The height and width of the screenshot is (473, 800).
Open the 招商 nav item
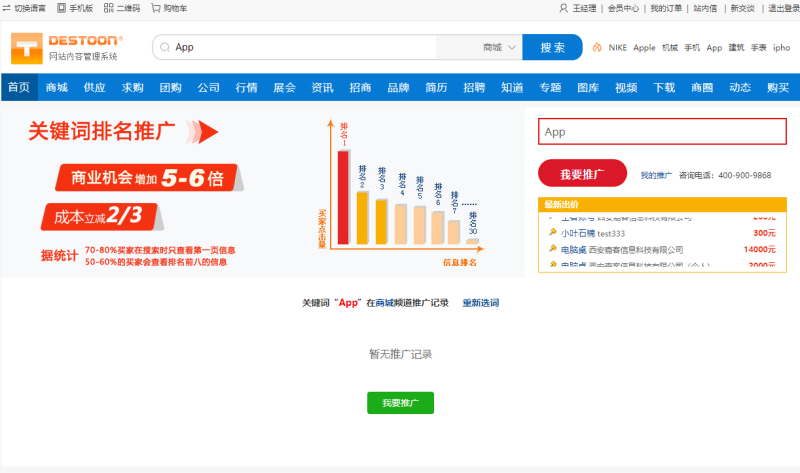pos(360,88)
